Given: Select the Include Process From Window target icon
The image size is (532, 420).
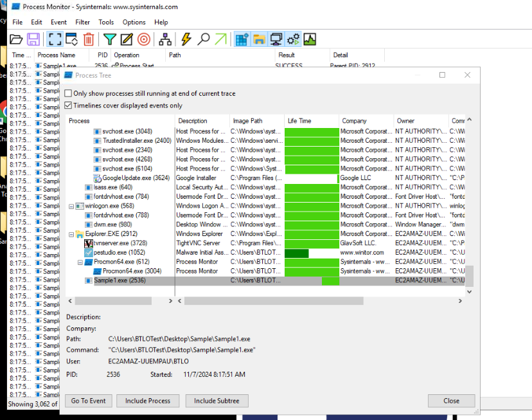Looking at the screenshot, I should click(x=144, y=39).
